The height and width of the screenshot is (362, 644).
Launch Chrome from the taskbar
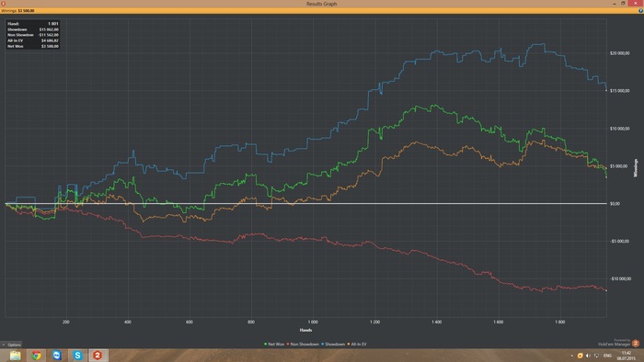pos(36,355)
